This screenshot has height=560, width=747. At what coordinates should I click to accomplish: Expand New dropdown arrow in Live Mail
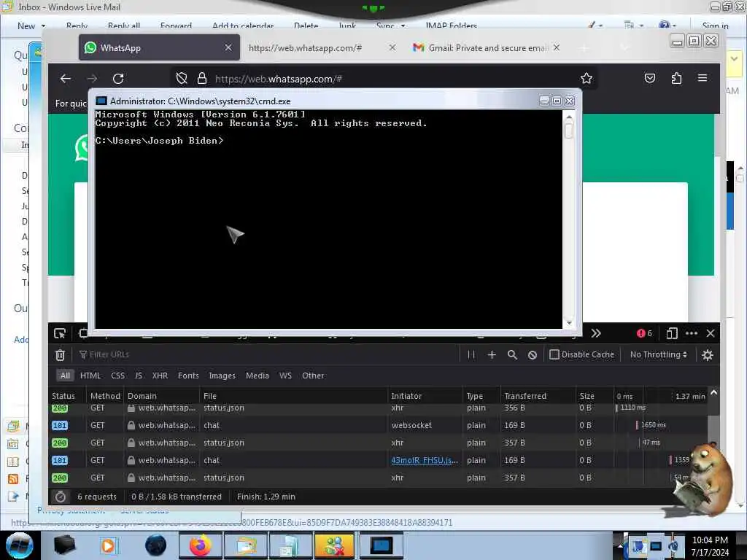tap(43, 26)
